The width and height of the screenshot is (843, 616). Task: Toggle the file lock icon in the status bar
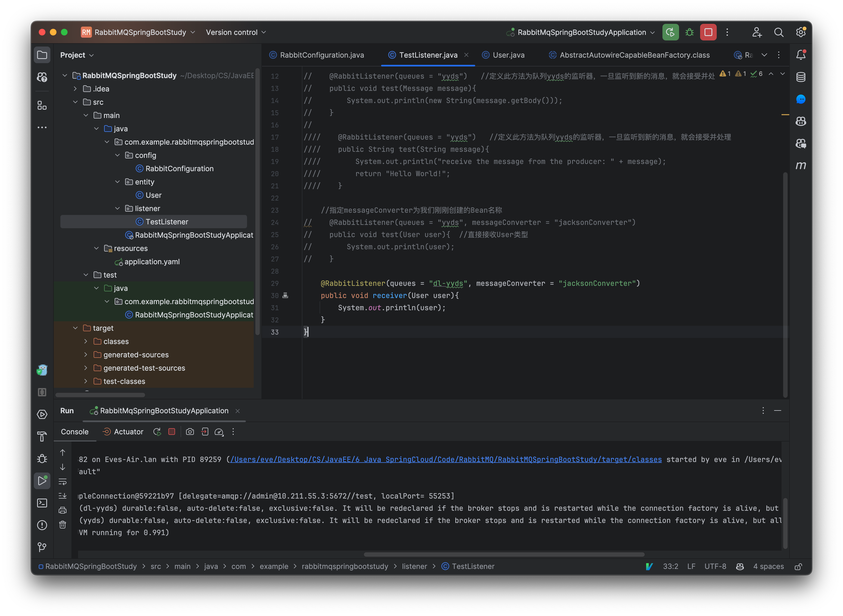point(799,566)
